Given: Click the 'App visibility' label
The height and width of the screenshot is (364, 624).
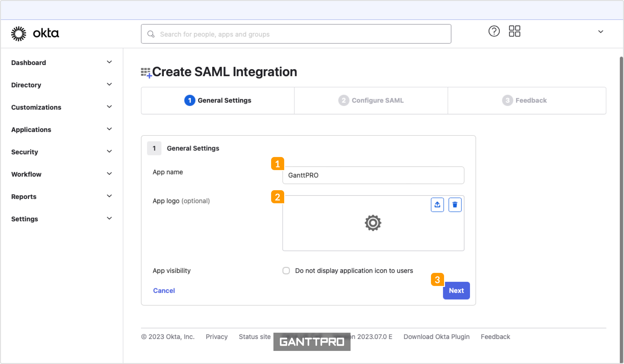Looking at the screenshot, I should point(172,271).
